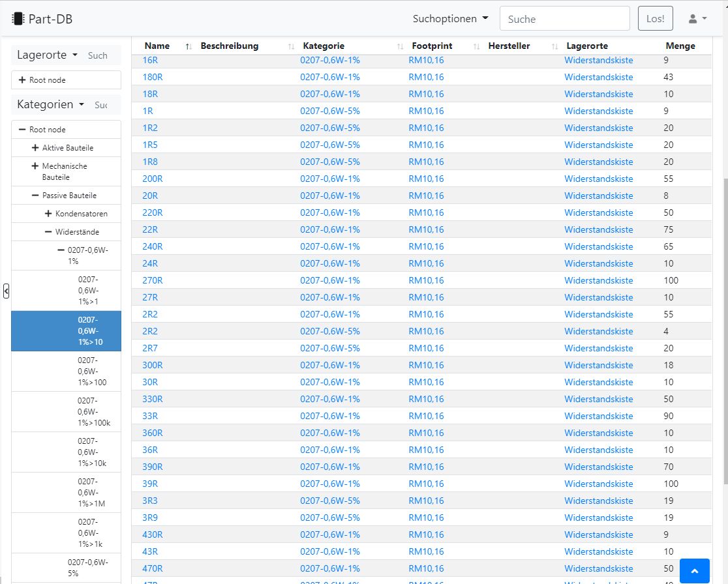
Task: Open part 270R
Action: coord(152,280)
